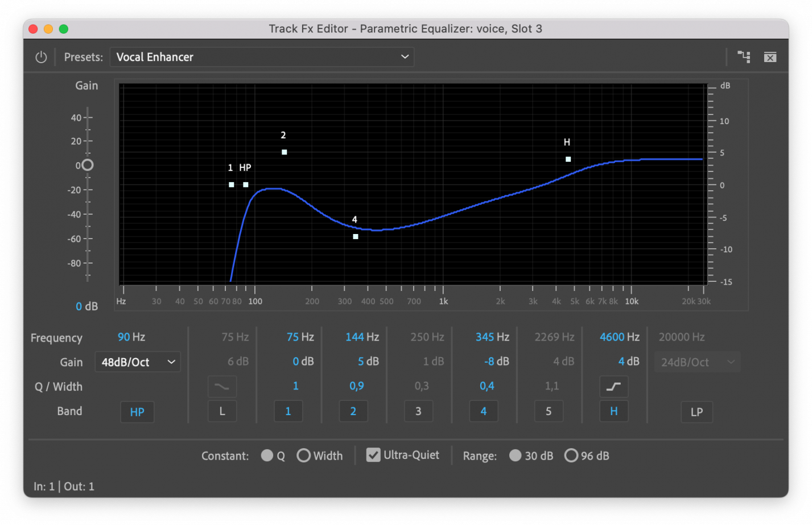This screenshot has height=525, width=812.
Task: Toggle the effect power state button
Action: [x=41, y=57]
